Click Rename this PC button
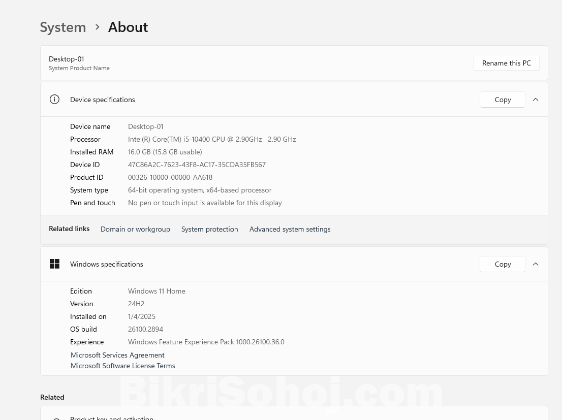Image resolution: width=562 pixels, height=420 pixels. 506,63
